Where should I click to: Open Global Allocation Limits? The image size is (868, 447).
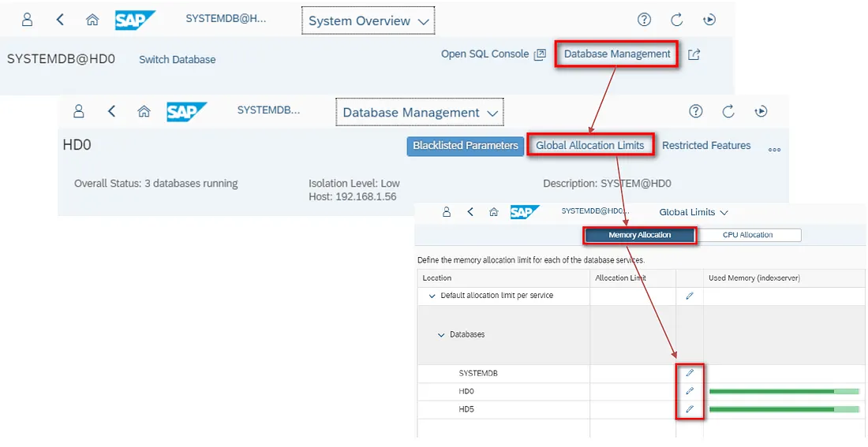coord(590,146)
